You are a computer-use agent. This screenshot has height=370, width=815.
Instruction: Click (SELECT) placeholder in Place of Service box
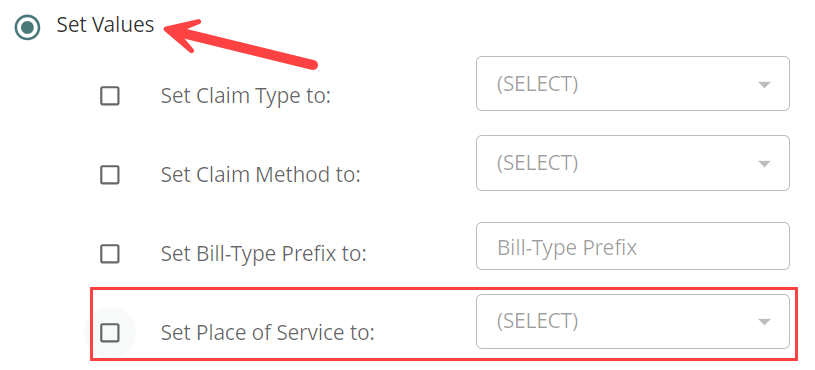537,321
